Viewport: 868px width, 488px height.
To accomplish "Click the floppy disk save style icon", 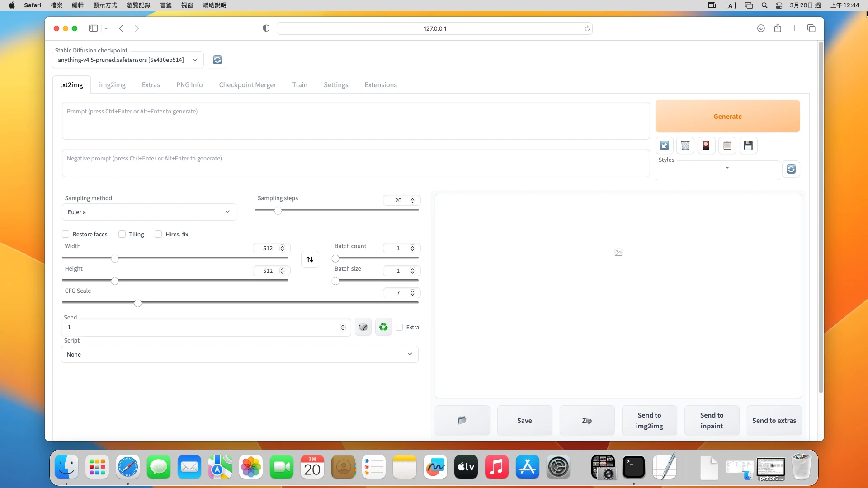I will pos(748,145).
